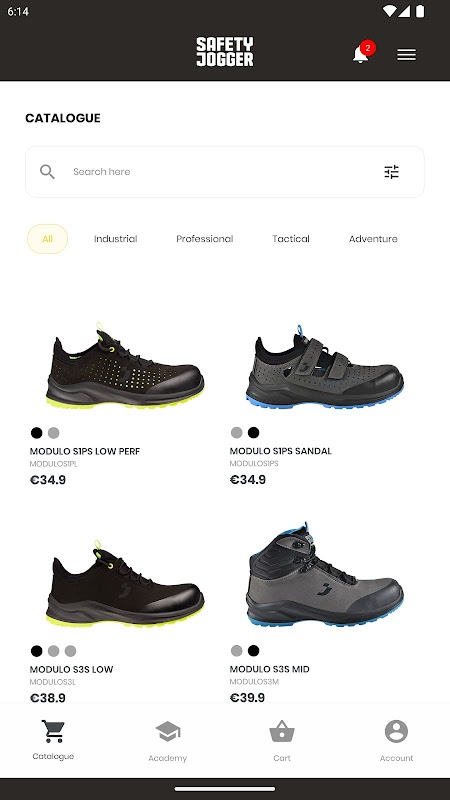Choose the Adventure category filter
Image resolution: width=450 pixels, height=800 pixels.
[373, 239]
